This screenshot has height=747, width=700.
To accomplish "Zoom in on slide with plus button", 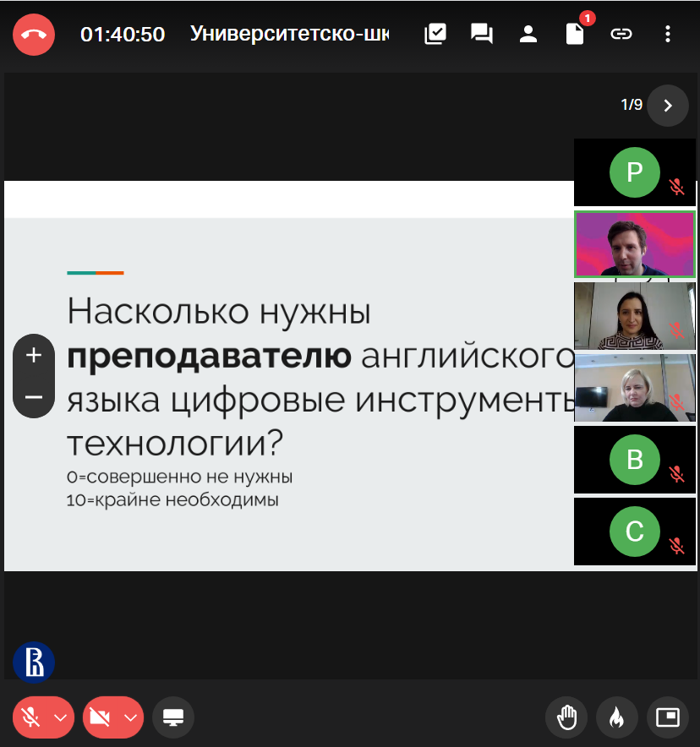I will 34,355.
